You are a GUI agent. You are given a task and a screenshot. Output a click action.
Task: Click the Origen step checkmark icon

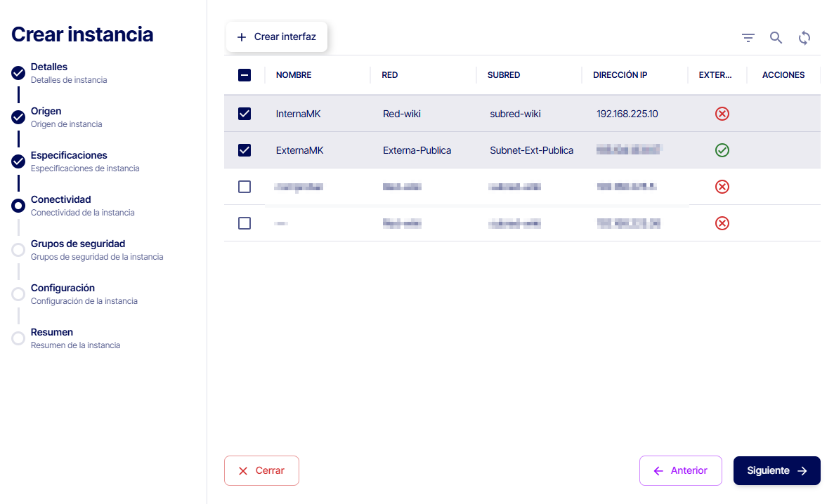18,117
